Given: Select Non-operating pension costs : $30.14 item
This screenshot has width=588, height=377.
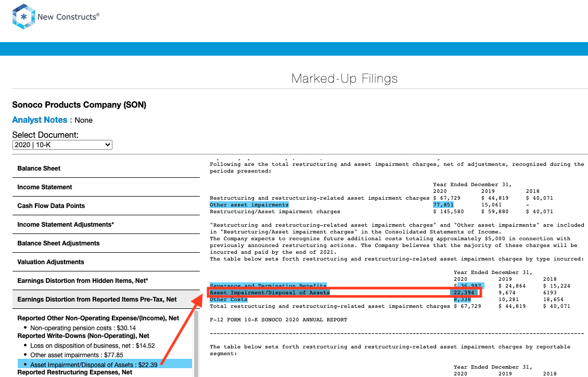Looking at the screenshot, I should point(83,328).
